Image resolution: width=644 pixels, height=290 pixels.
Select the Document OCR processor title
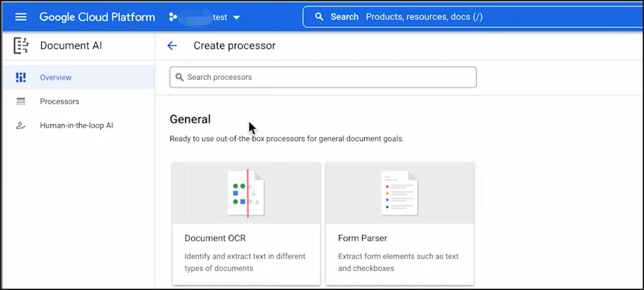215,238
